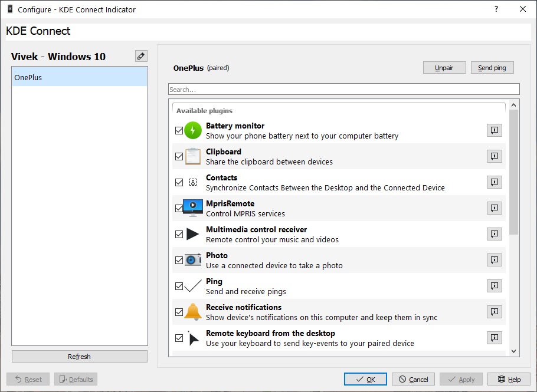Send a ping to OnePlus
The image size is (537, 392).
(492, 68)
